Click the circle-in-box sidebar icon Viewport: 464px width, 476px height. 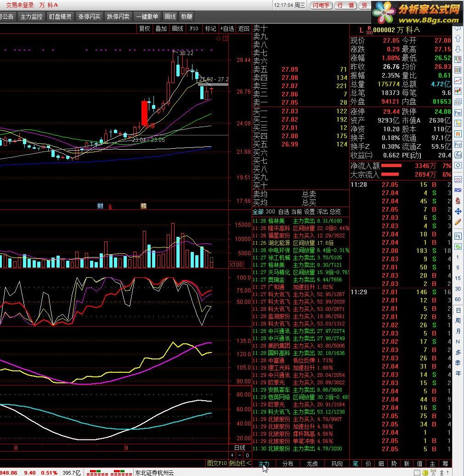(458, 165)
